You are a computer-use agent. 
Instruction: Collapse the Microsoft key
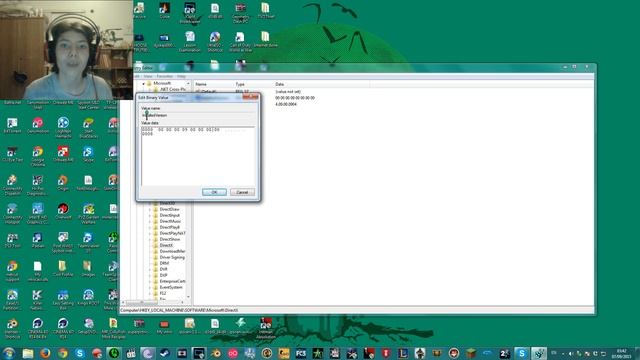click(x=143, y=83)
